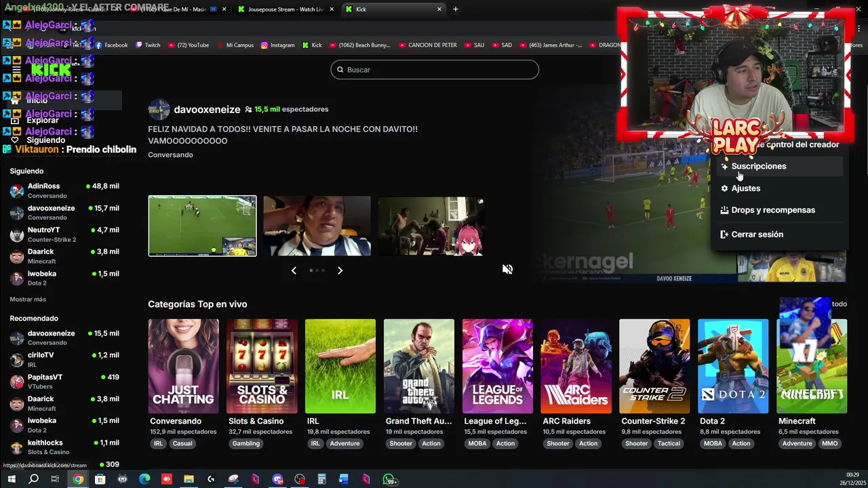Click the Conversando tag under featured stream

[170, 155]
